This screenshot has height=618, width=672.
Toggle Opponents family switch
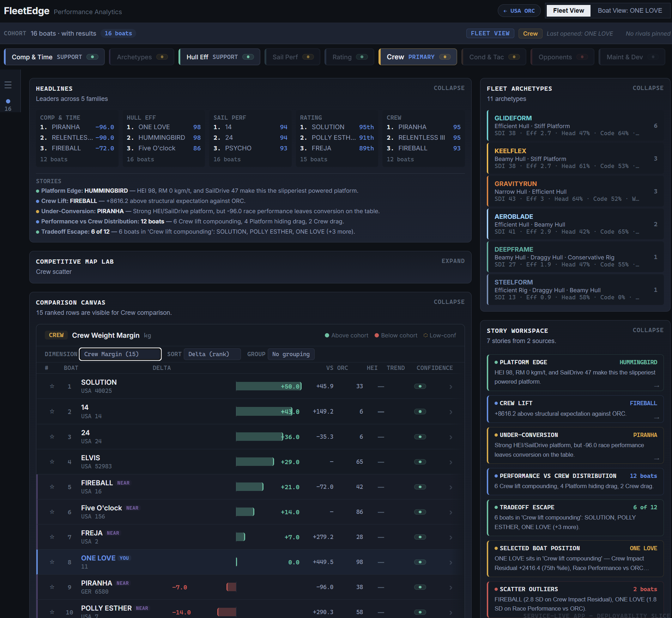[x=582, y=57]
